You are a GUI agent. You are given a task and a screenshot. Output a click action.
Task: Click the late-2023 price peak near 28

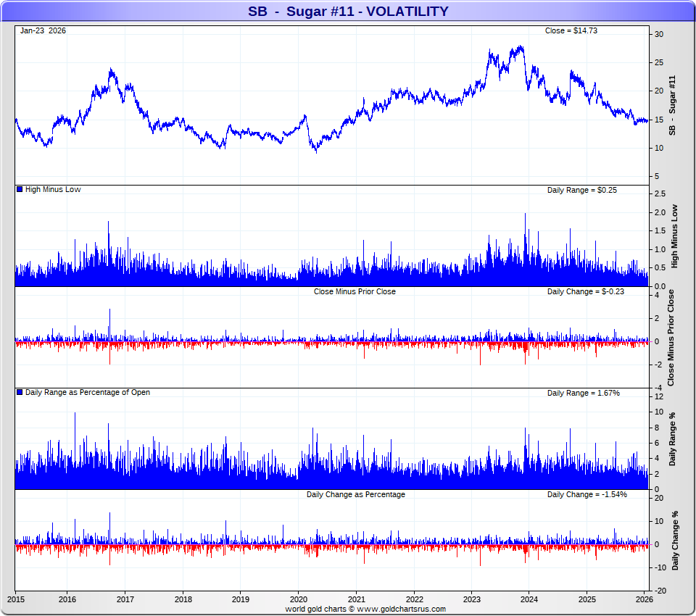pyautogui.click(x=521, y=46)
